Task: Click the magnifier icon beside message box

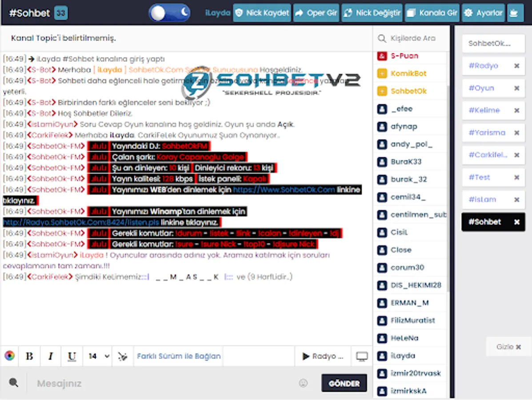Action: tap(14, 383)
